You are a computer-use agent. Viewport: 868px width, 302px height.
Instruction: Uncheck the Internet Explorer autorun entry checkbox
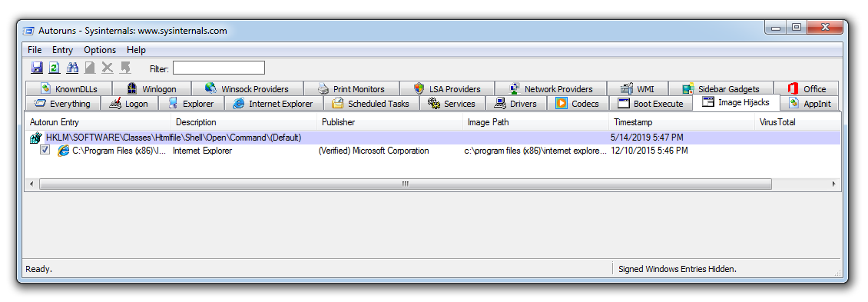pyautogui.click(x=45, y=150)
